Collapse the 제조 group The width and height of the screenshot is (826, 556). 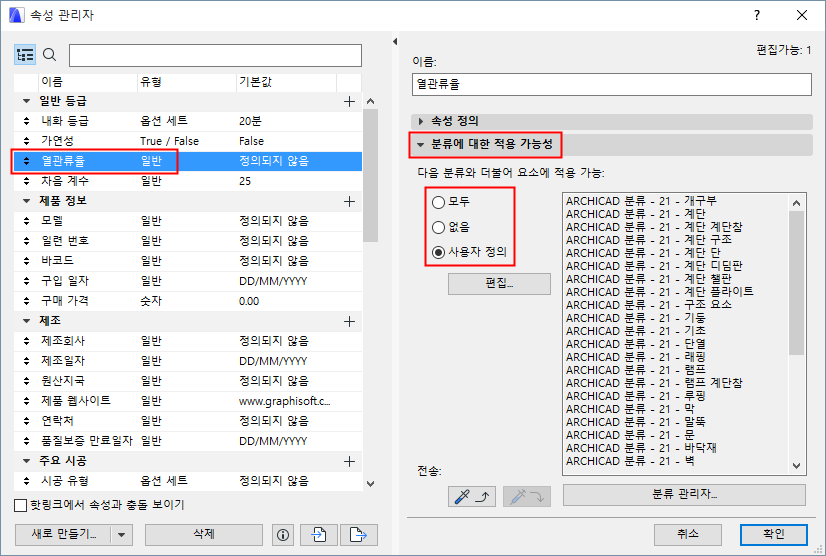click(x=26, y=321)
